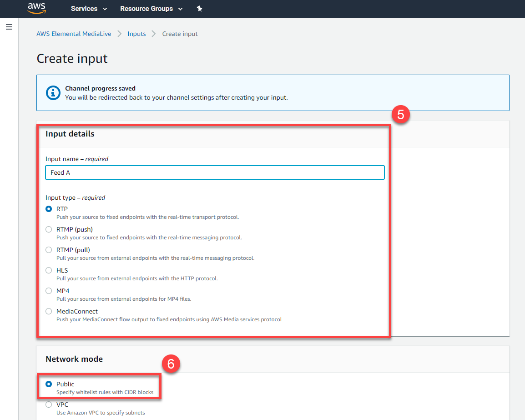Open the hamburger side navigation menu
The width and height of the screenshot is (525, 420).
pos(9,27)
